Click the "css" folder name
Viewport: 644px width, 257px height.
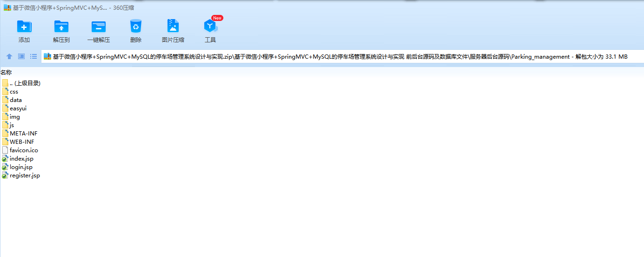pos(14,92)
